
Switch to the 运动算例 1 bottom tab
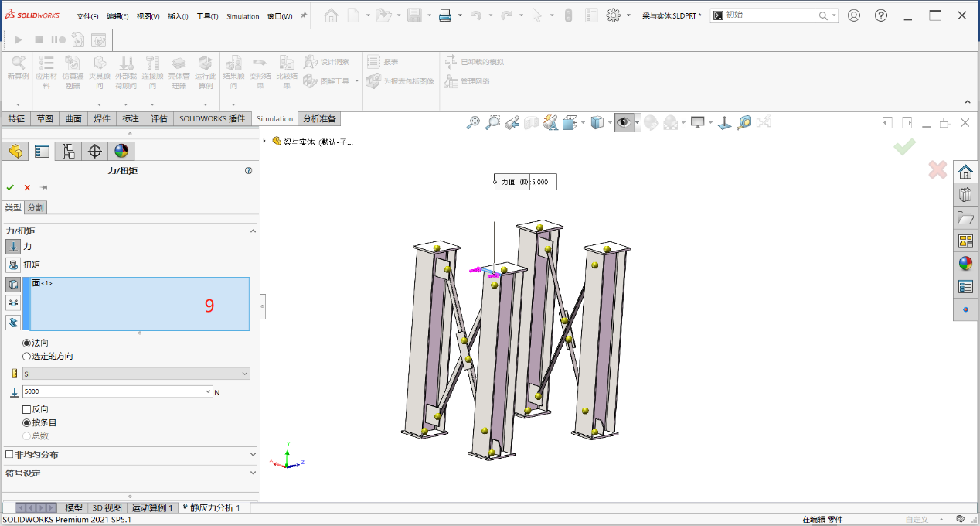pos(152,507)
